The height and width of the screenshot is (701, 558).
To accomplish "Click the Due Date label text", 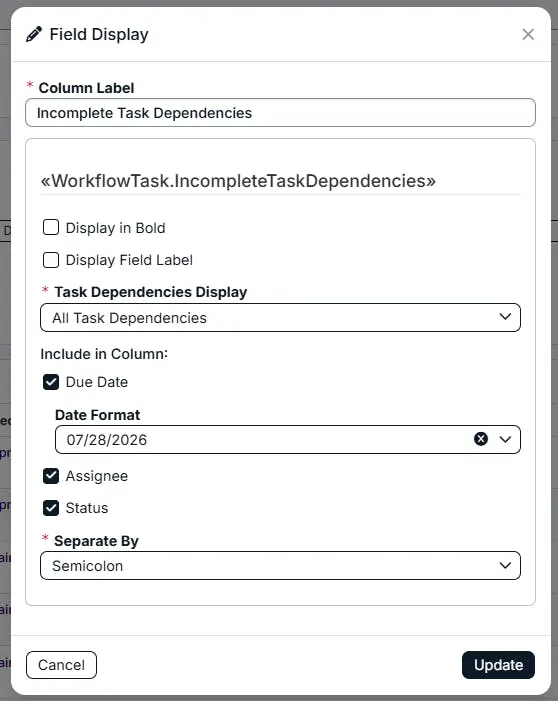I will pos(97,382).
